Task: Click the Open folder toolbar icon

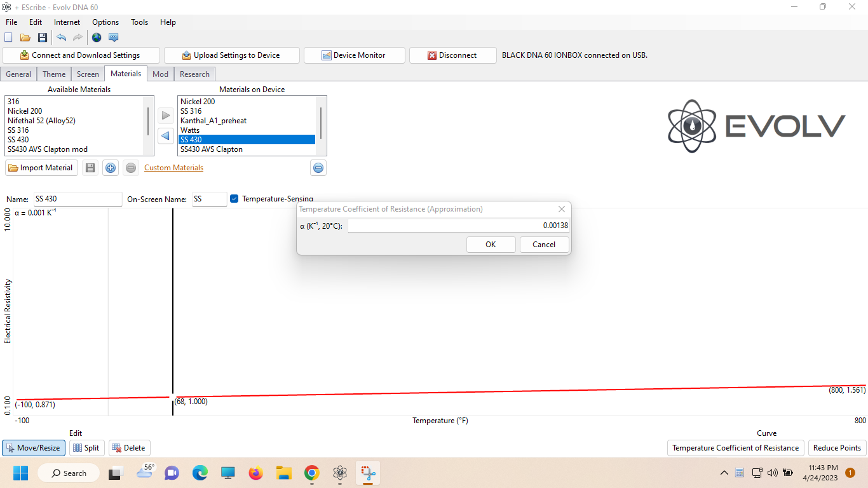Action: pyautogui.click(x=25, y=37)
